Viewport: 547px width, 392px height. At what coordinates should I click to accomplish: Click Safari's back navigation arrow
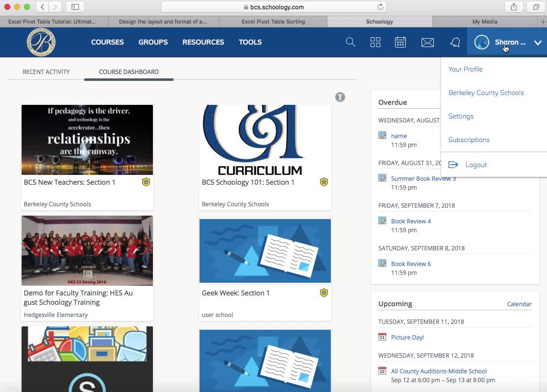tap(43, 7)
